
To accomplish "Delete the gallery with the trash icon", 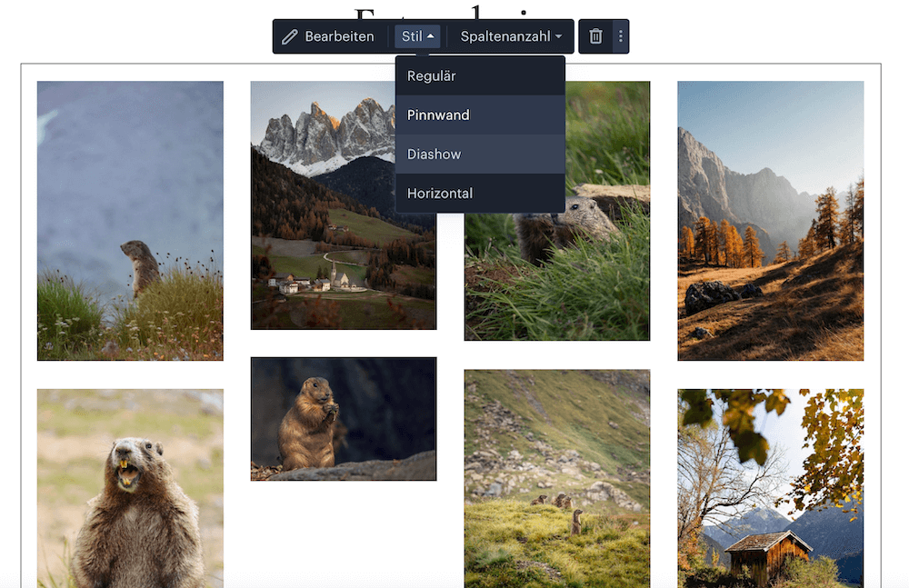I will (x=595, y=36).
